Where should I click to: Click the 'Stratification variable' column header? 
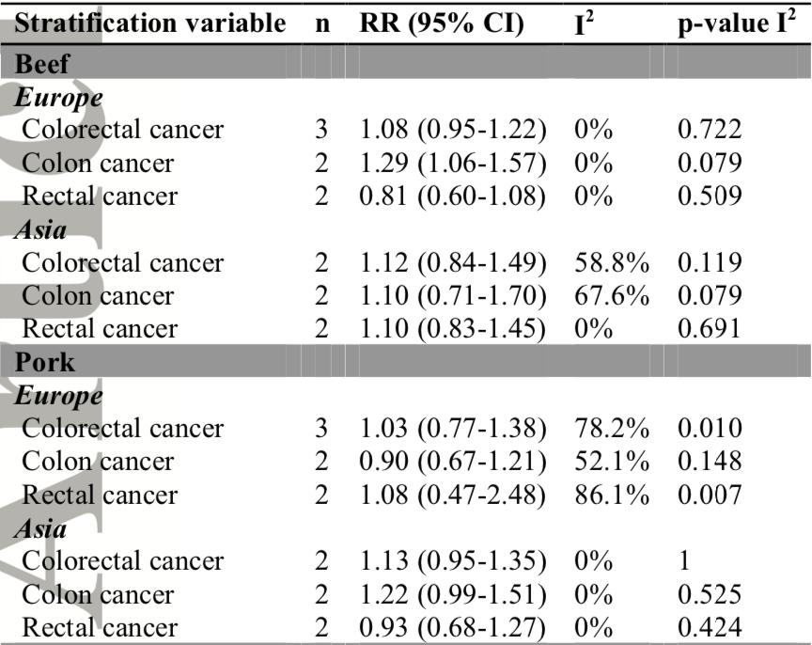pyautogui.click(x=150, y=25)
